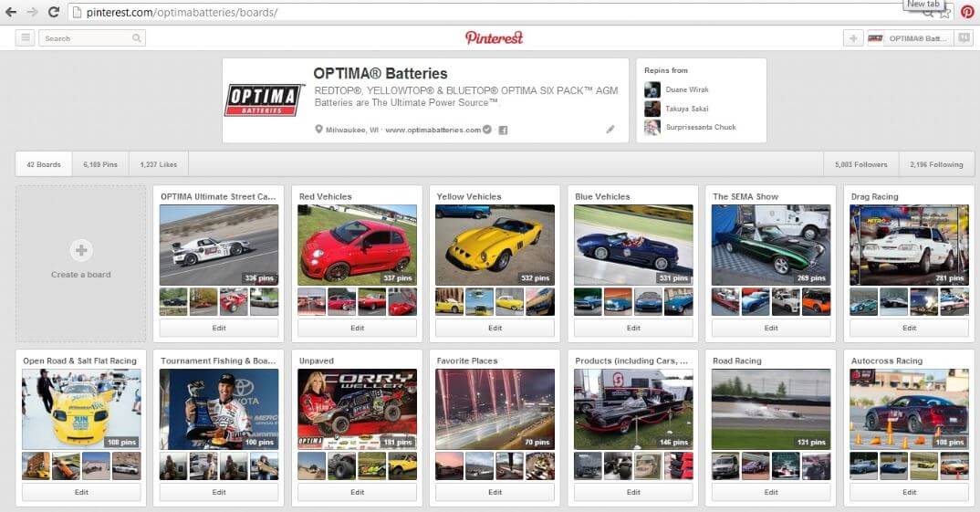Open The SEMA Show green car cover

pyautogui.click(x=771, y=246)
